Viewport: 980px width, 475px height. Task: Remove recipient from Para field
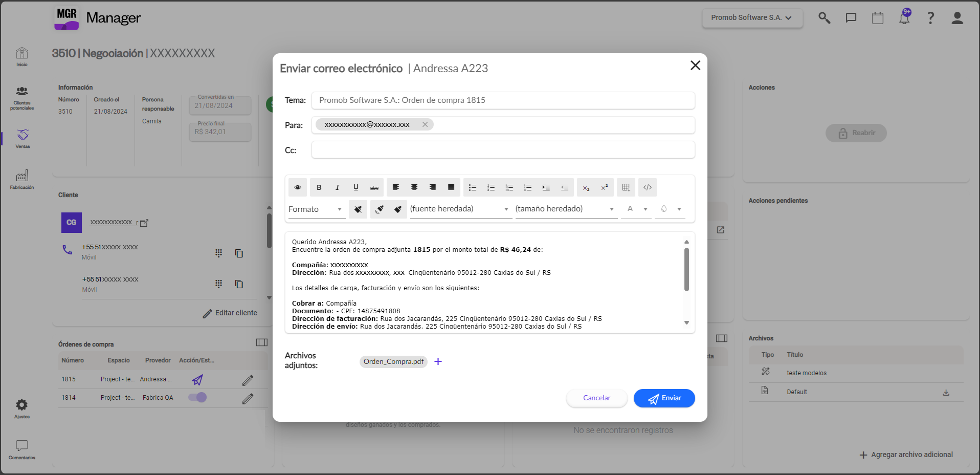(x=425, y=124)
